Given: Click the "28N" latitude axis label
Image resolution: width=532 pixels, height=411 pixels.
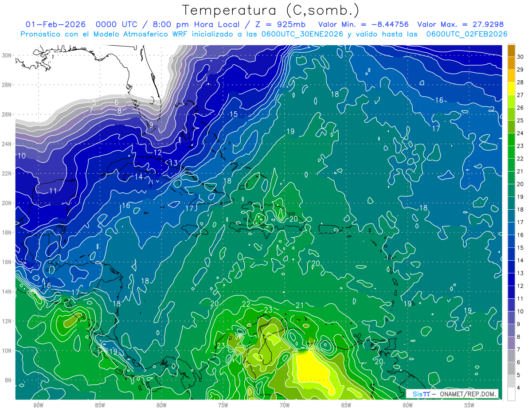Looking at the screenshot, I should (8, 85).
